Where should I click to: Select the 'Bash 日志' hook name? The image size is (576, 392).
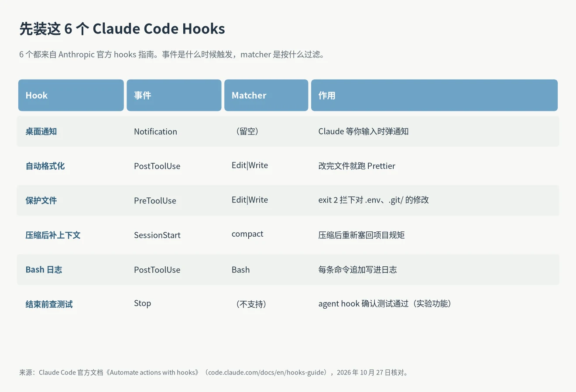point(44,269)
